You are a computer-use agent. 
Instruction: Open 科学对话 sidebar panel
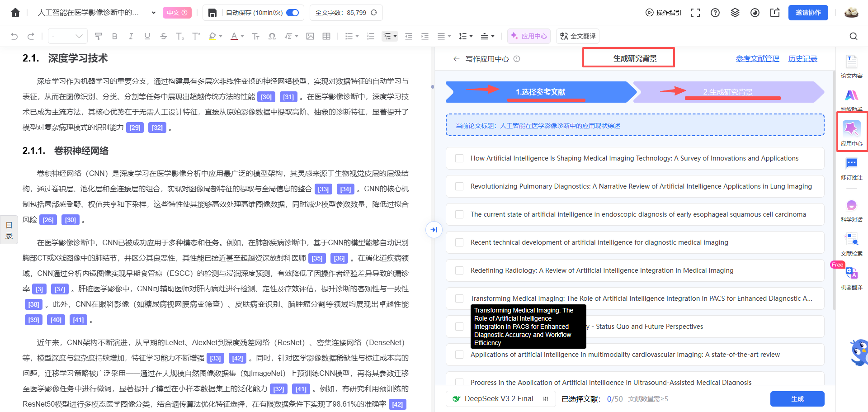pyautogui.click(x=852, y=211)
